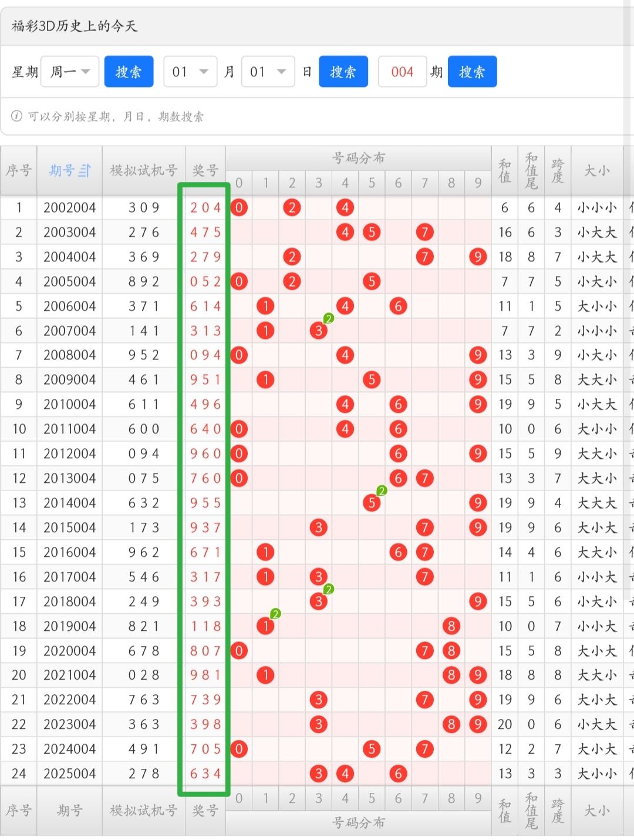Click the top 跨度 column header
634x840 pixels.
558,170
